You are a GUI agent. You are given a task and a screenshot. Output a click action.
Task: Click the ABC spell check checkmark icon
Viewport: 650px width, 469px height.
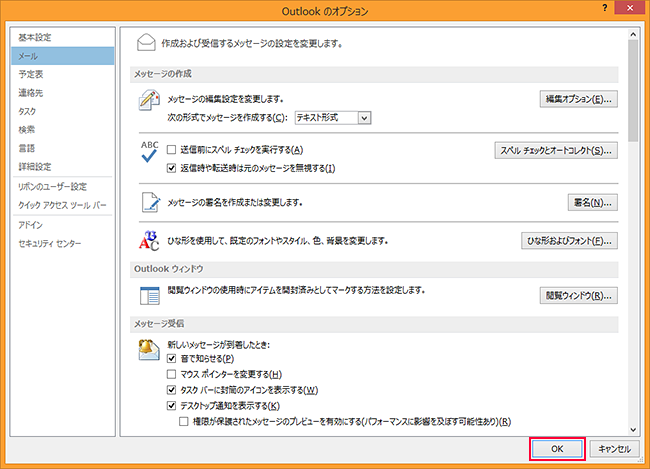pyautogui.click(x=150, y=152)
